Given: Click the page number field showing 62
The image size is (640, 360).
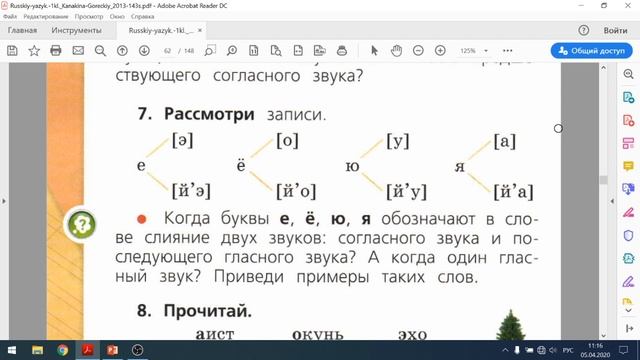Looking at the screenshot, I should pyautogui.click(x=167, y=51).
